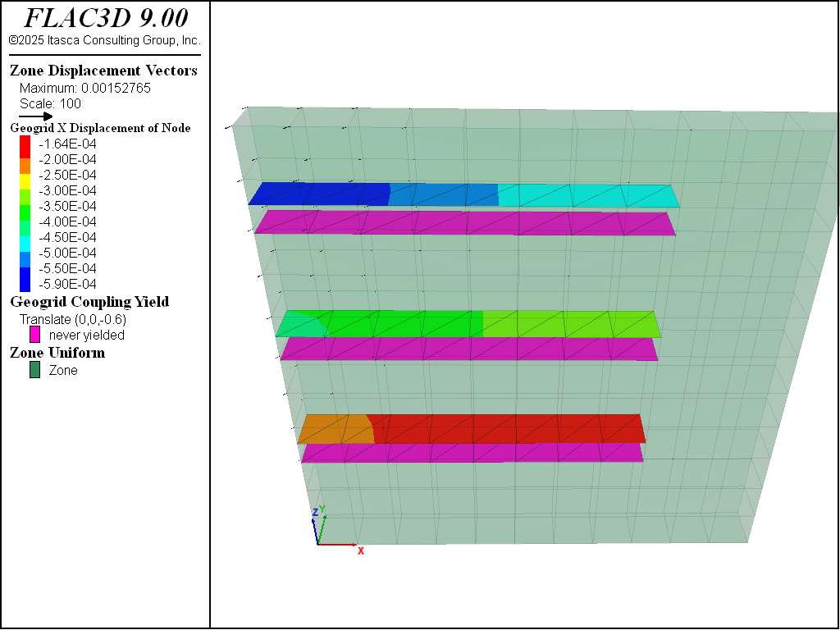840x630 pixels.
Task: Click the 'Translate (0,0,-0.6)' entry
Action: [x=73, y=319]
